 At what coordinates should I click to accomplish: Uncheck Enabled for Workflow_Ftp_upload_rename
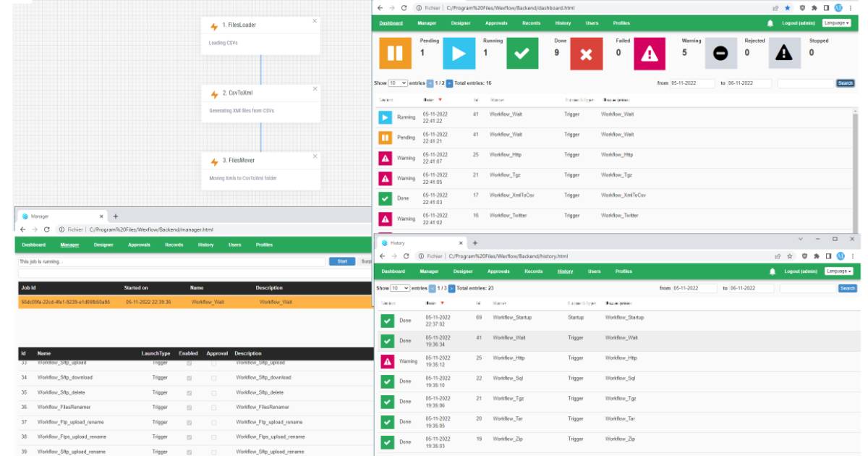click(188, 421)
